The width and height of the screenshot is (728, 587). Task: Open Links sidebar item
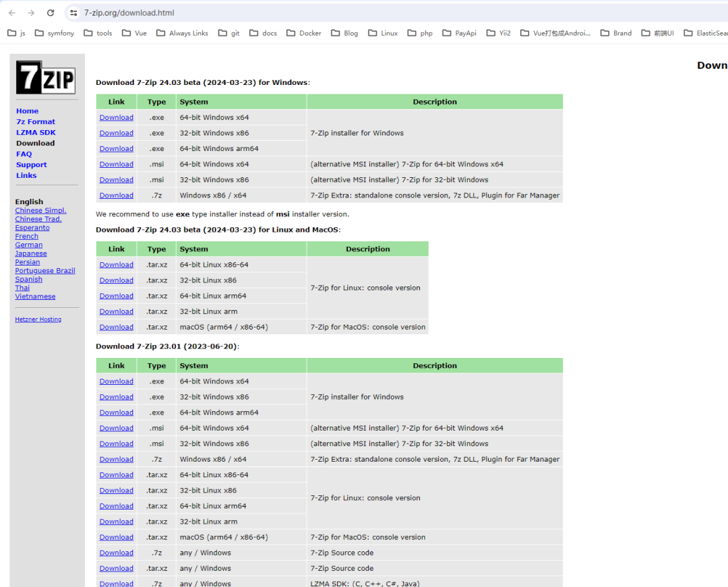point(26,175)
